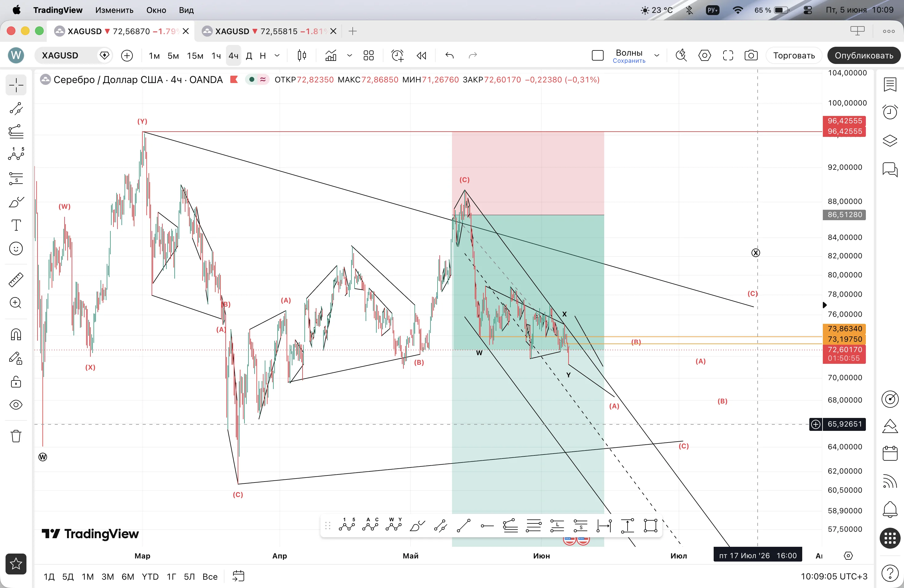Start bar replay mode
Viewport: 904px width, 588px height.
click(421, 55)
